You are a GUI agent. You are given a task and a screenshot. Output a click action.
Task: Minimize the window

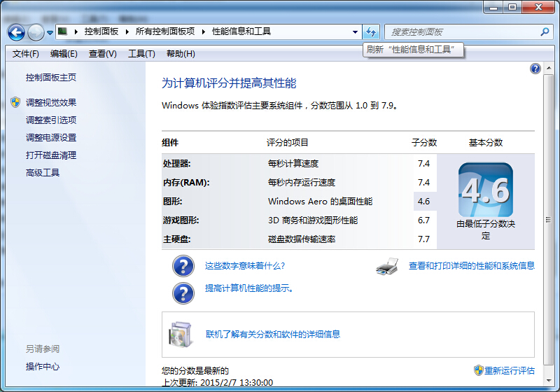[493, 7]
